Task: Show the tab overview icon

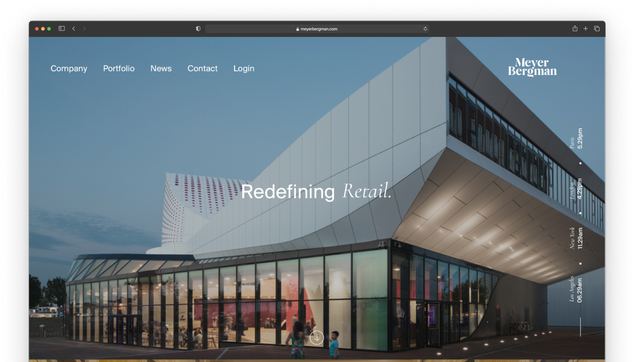Action: pos(597,29)
